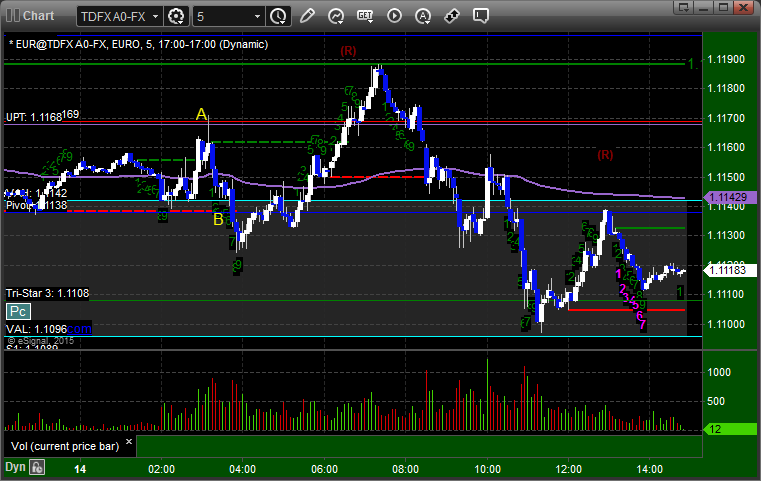Click the 1.11500 price axis label

[726, 177]
